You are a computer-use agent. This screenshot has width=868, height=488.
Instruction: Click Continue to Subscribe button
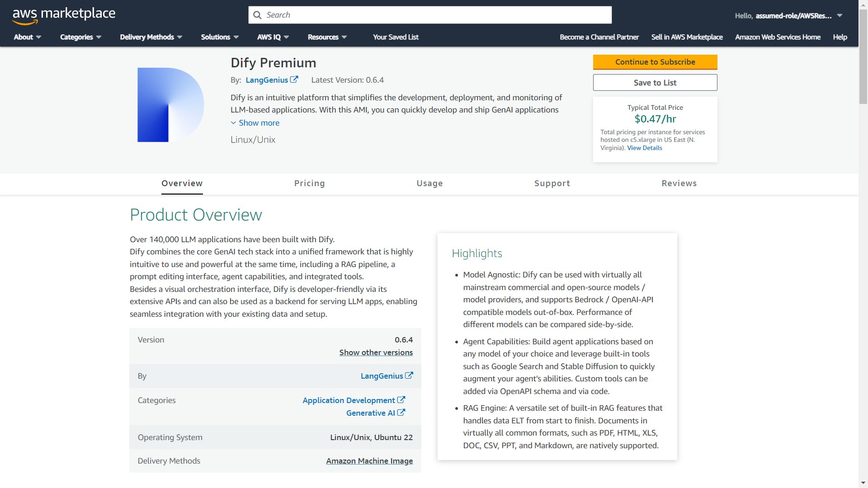655,62
